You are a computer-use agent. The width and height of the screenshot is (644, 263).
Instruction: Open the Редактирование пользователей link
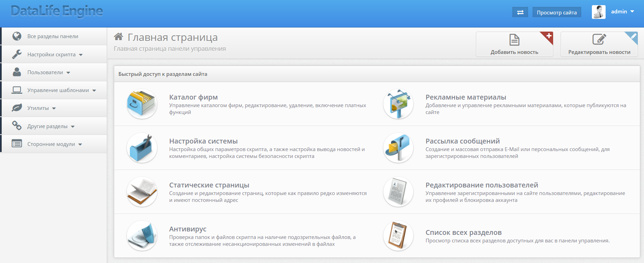point(482,185)
